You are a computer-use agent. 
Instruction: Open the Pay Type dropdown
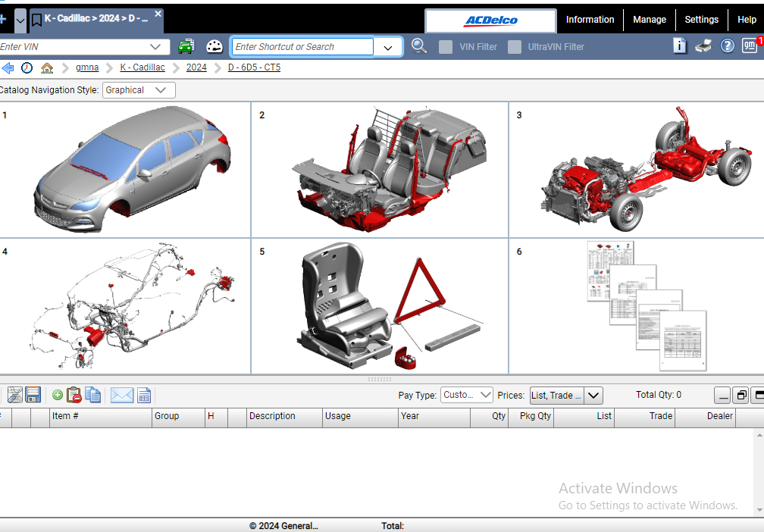click(x=466, y=395)
